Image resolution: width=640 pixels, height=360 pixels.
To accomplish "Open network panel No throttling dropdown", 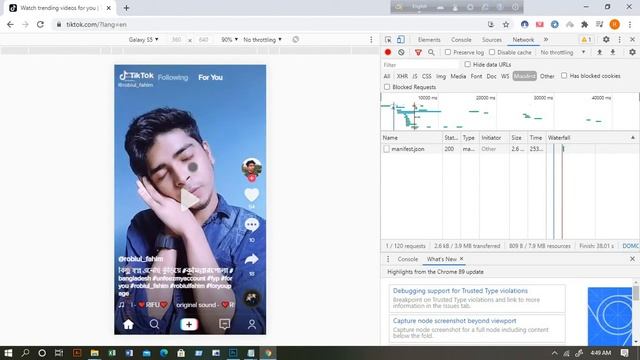I will [x=563, y=52].
